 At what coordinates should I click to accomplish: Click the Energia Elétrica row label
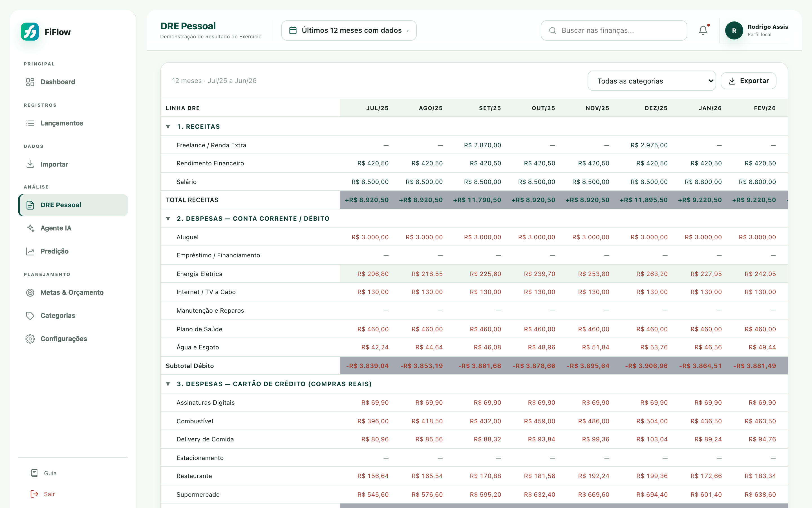coord(199,274)
